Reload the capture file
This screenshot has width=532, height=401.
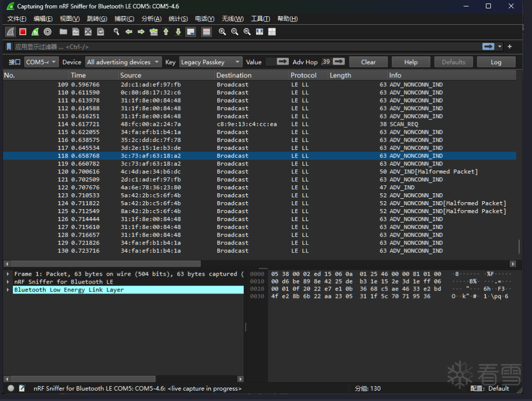tap(100, 32)
